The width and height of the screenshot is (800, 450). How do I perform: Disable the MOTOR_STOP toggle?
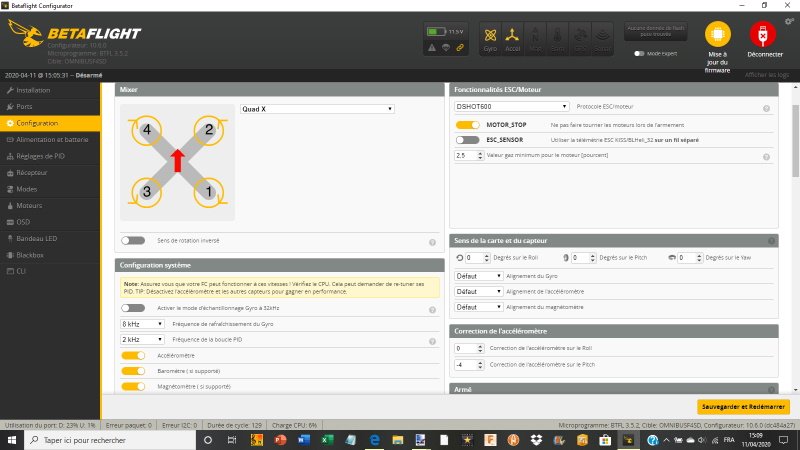pyautogui.click(x=467, y=124)
